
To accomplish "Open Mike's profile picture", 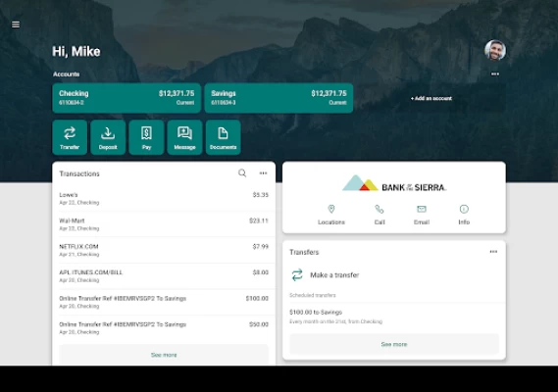I will pyautogui.click(x=495, y=50).
